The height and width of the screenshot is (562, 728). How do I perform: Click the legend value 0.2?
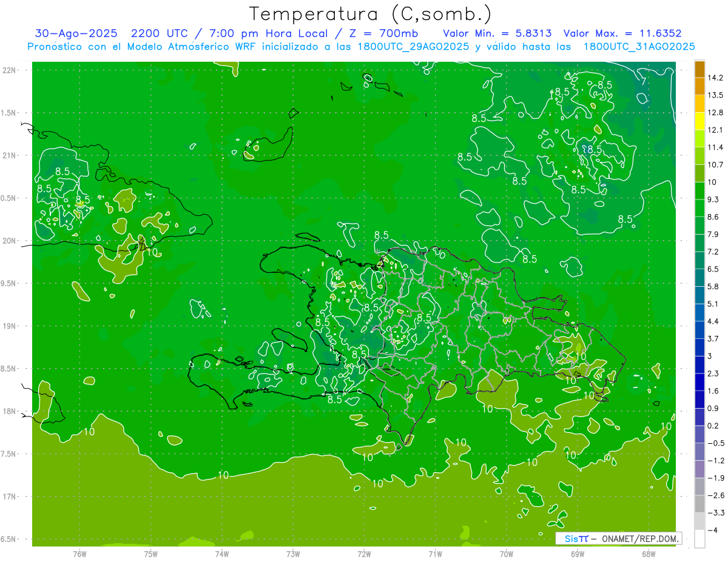713,426
